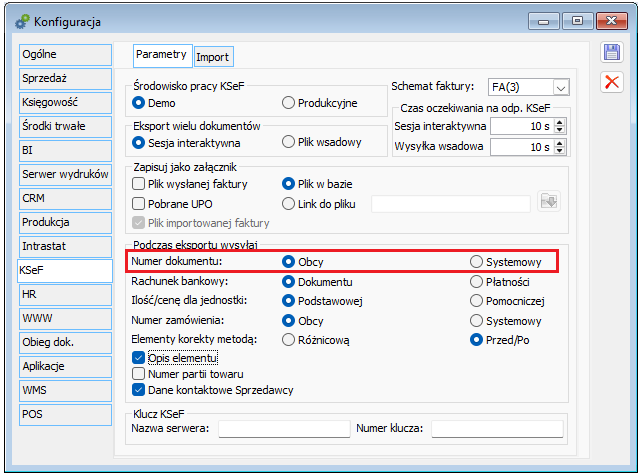Toggle Numer partii towaru checkbox
642x476 pixels.
[x=139, y=373]
